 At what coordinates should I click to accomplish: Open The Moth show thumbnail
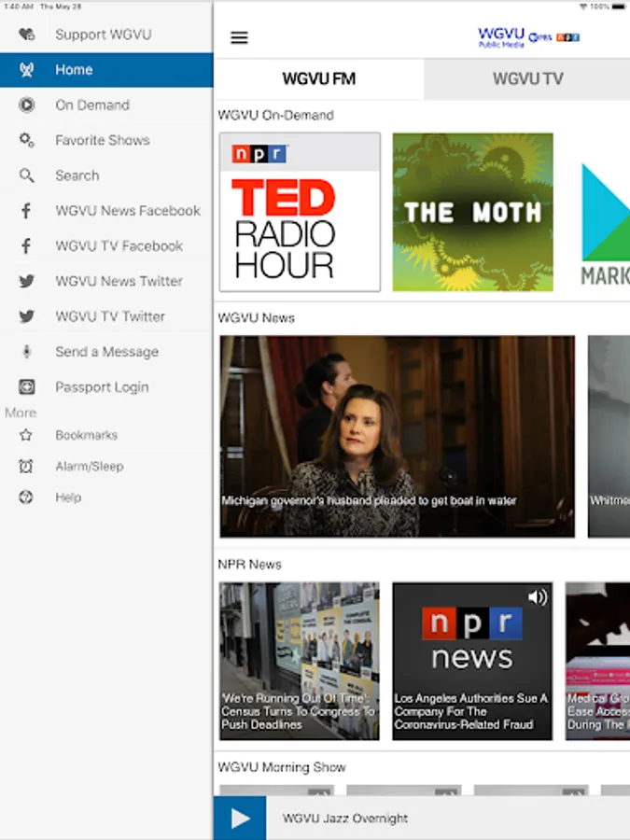pyautogui.click(x=472, y=212)
